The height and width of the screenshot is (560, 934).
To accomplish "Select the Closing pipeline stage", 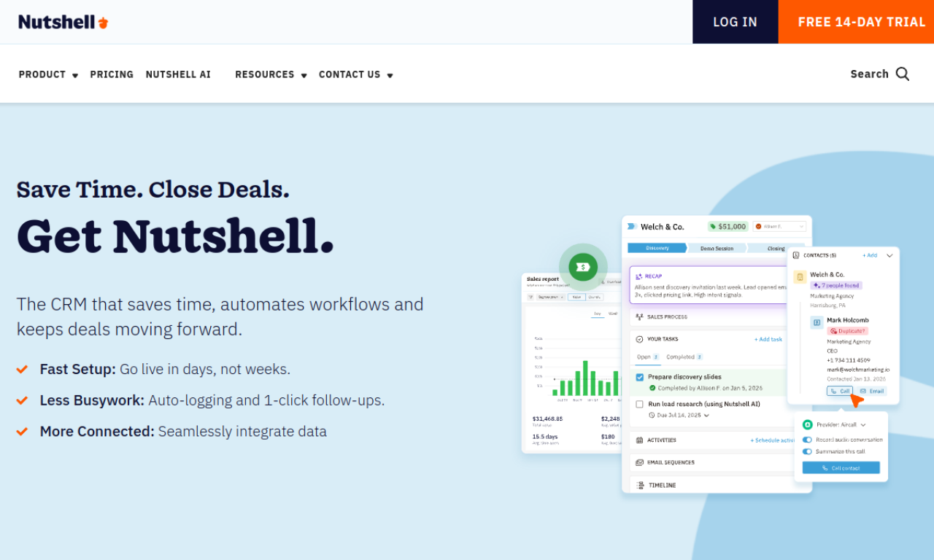I will 776,248.
